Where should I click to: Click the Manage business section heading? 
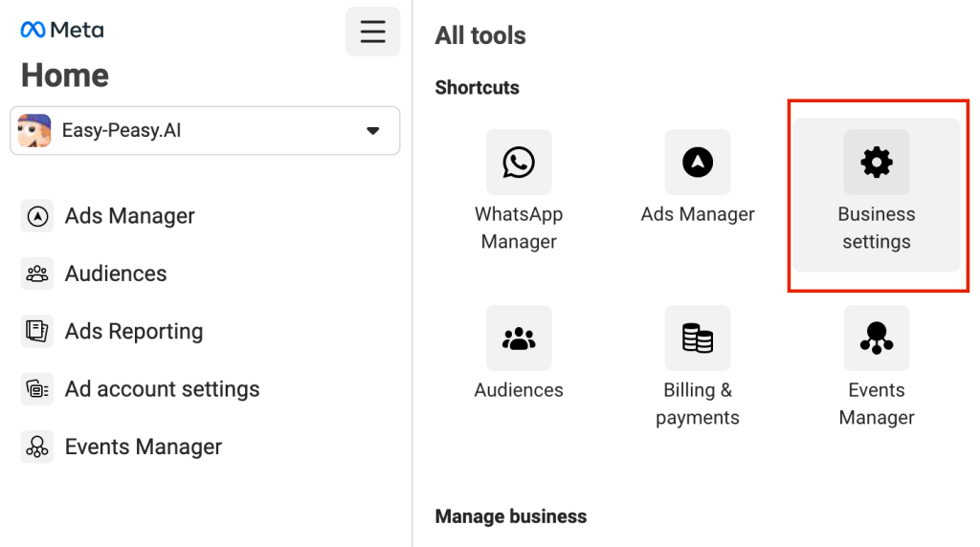510,516
